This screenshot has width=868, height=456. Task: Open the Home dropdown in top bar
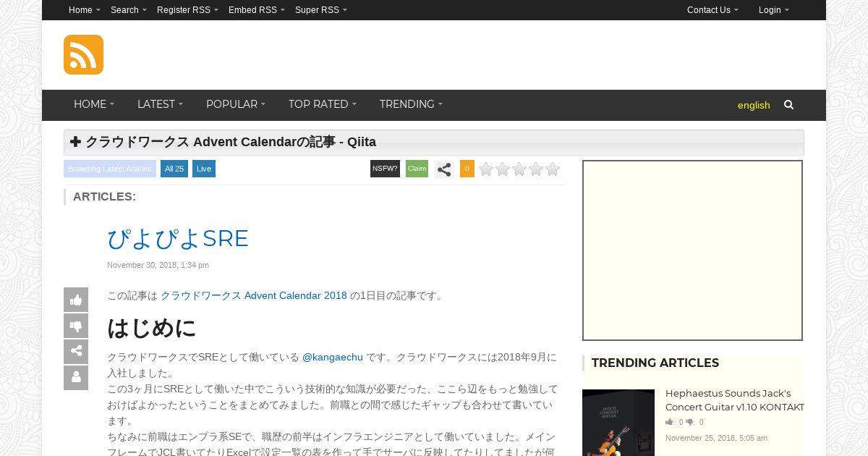[84, 10]
